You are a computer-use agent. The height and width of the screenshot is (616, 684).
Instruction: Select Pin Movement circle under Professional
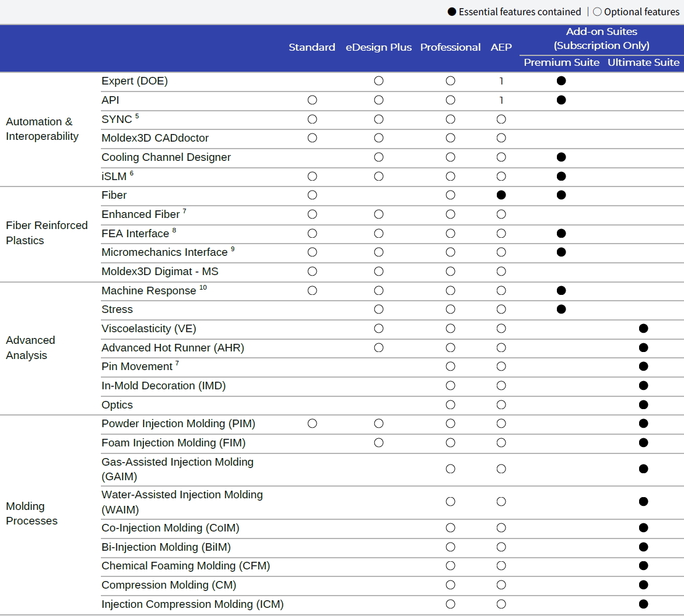pyautogui.click(x=450, y=367)
